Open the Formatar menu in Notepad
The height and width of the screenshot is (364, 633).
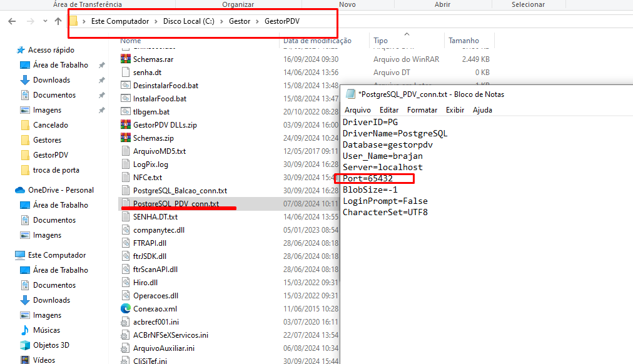point(422,109)
